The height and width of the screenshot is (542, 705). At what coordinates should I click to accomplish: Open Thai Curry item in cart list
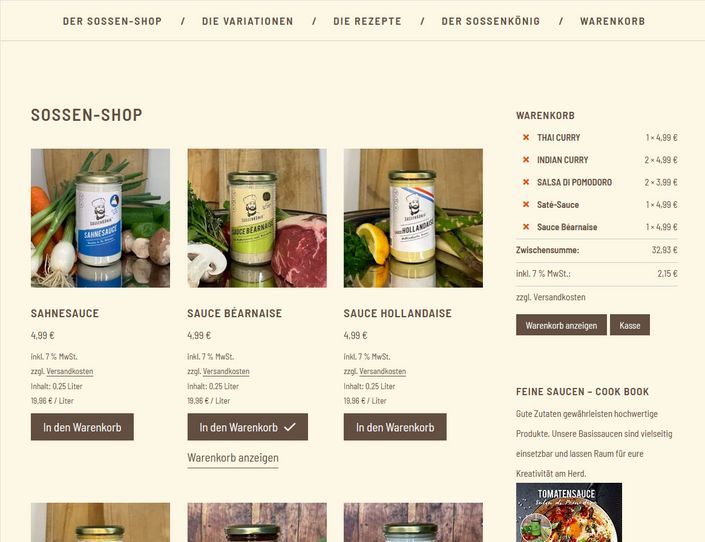click(558, 138)
